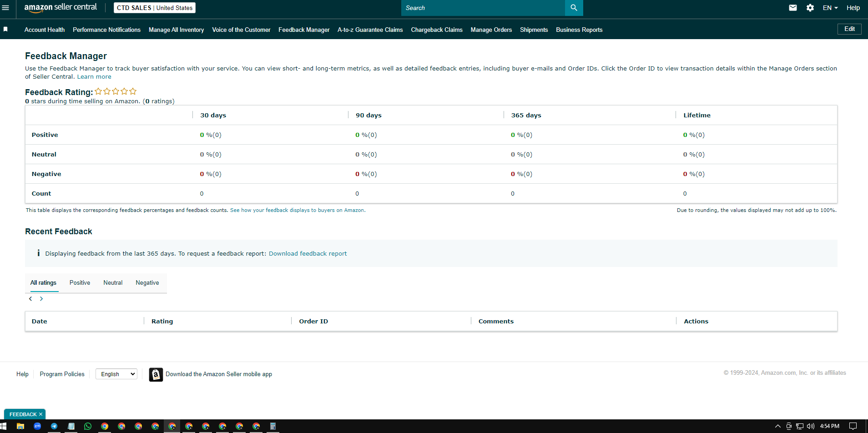
Task: Click the 30 days column header
Action: [x=213, y=115]
